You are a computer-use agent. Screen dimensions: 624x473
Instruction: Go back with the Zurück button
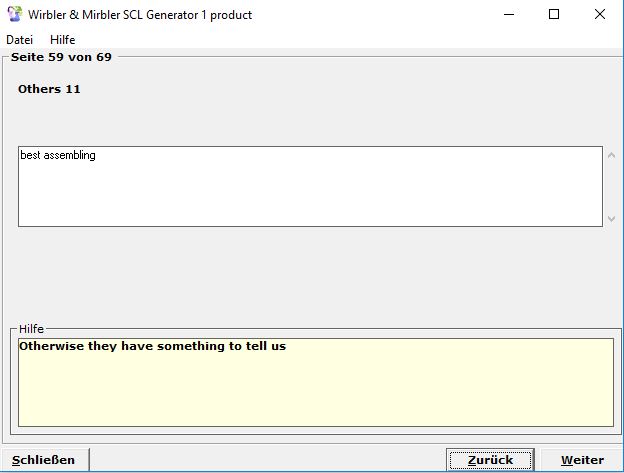[490, 460]
